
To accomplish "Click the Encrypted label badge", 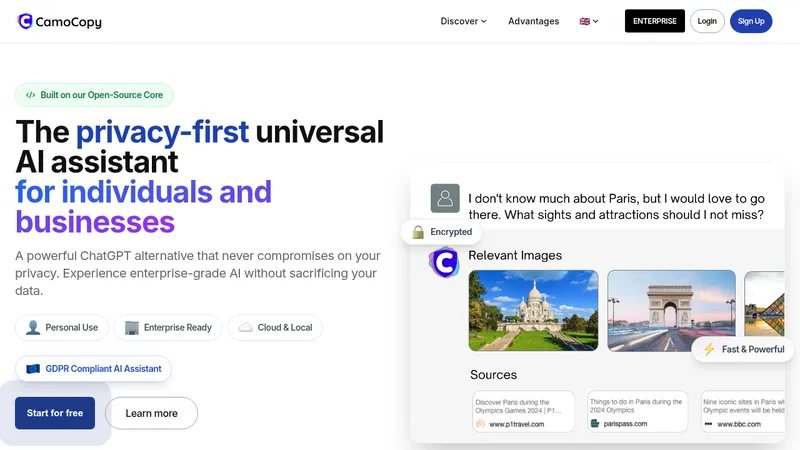I will pos(442,232).
